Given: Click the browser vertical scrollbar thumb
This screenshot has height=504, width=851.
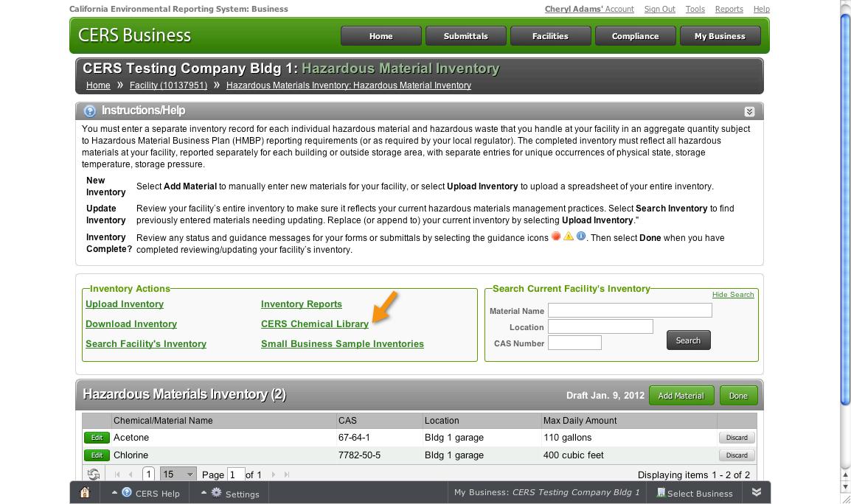Looking at the screenshot, I should [845, 209].
